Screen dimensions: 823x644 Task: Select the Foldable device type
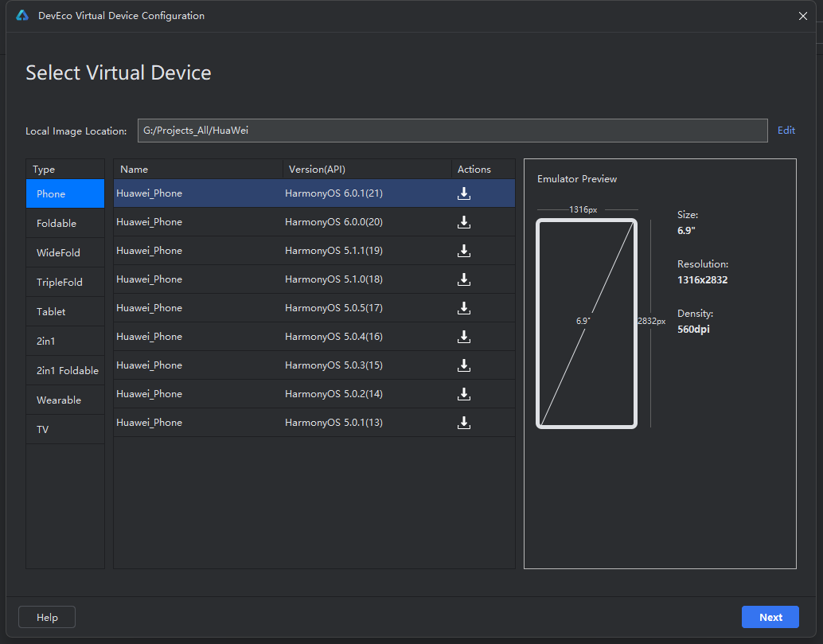65,223
